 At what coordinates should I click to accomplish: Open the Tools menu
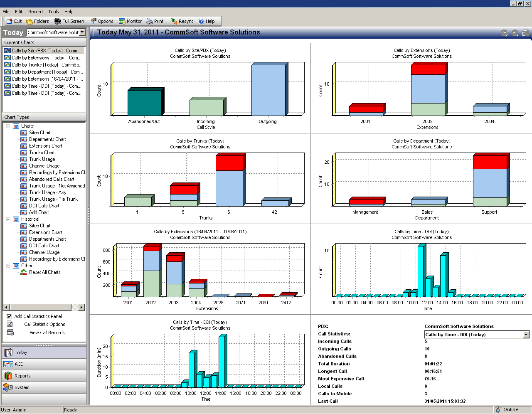[x=53, y=12]
